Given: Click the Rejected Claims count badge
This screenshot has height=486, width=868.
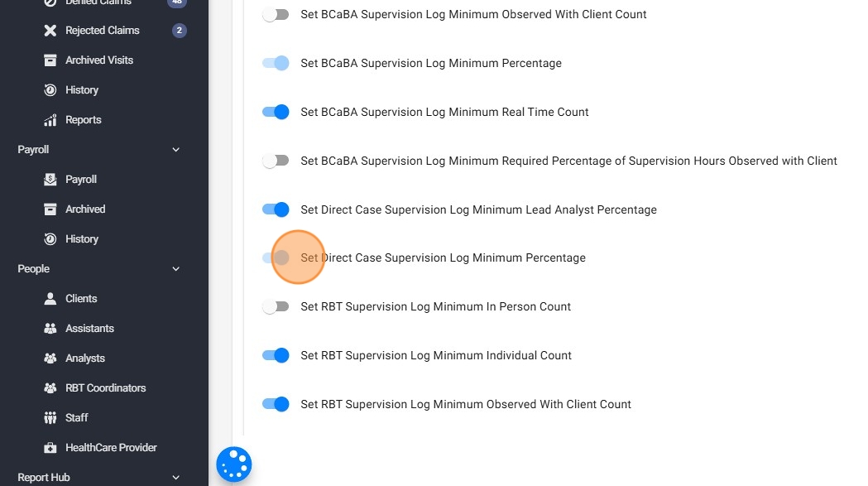Looking at the screenshot, I should click(179, 31).
